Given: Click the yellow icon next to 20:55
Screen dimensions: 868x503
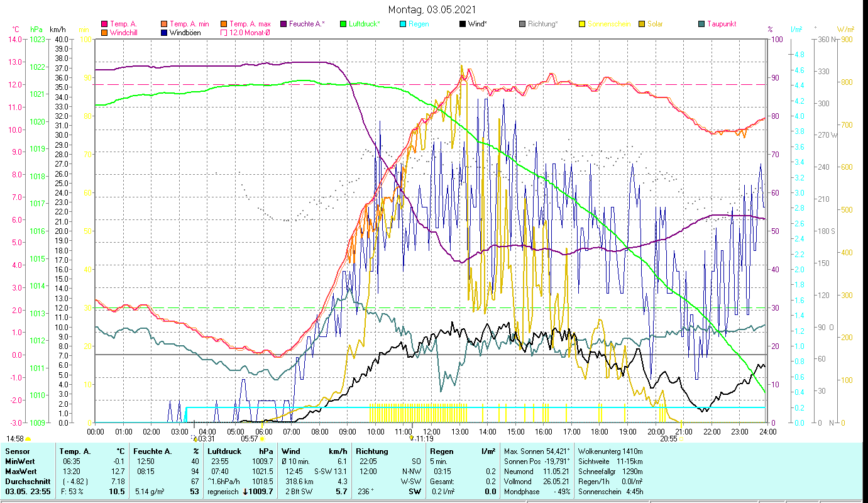Looking at the screenshot, I should point(681,439).
